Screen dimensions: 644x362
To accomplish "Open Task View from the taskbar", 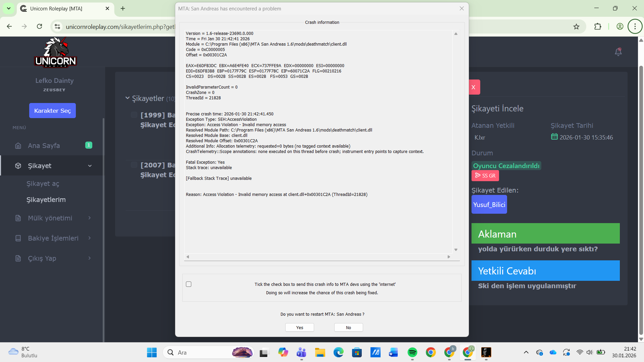I will pos(264,352).
